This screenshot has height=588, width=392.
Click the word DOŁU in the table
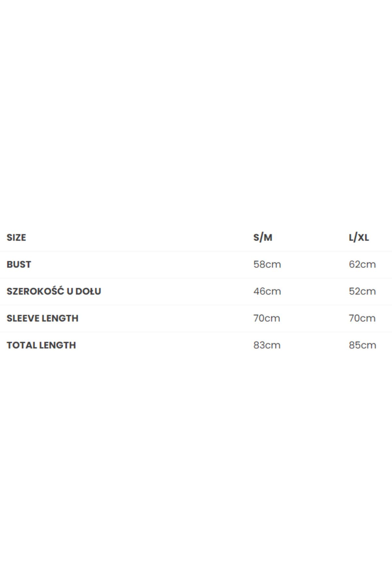pos(88,291)
